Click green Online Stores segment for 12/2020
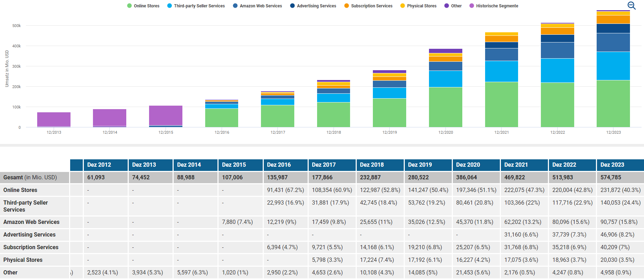This screenshot has width=644, height=279. click(x=445, y=107)
